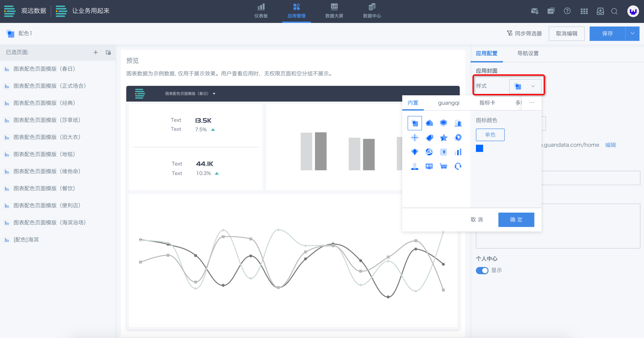This screenshot has width=644, height=338.
Task: Select page 图表配色页面模版（便利店）
Action: 58,205
